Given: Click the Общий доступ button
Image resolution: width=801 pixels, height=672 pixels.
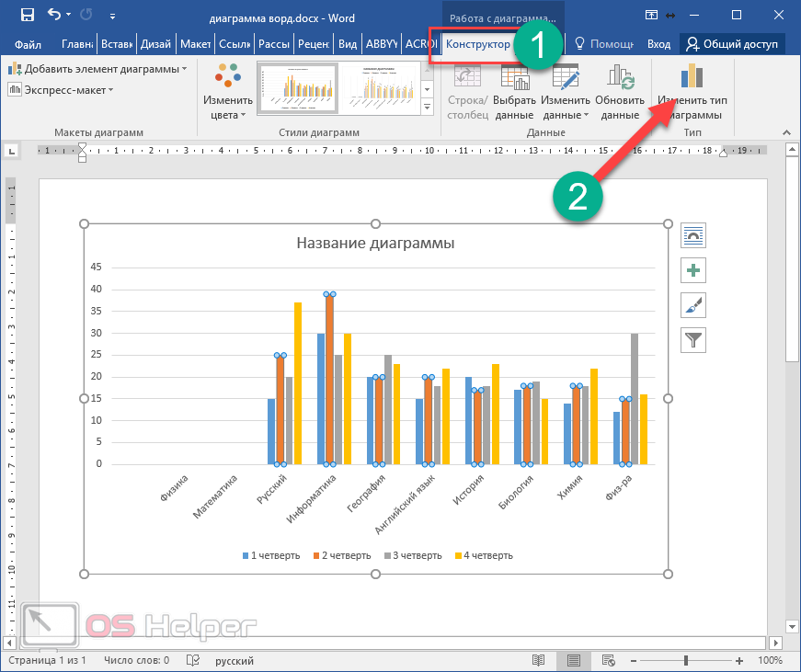Looking at the screenshot, I should click(732, 44).
